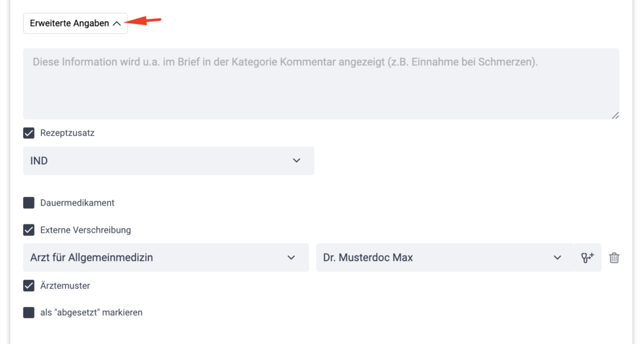Image resolution: width=644 pixels, height=344 pixels.
Task: Open the Arzt für Allgemeinmedizin specialty dropdown
Action: point(166,258)
